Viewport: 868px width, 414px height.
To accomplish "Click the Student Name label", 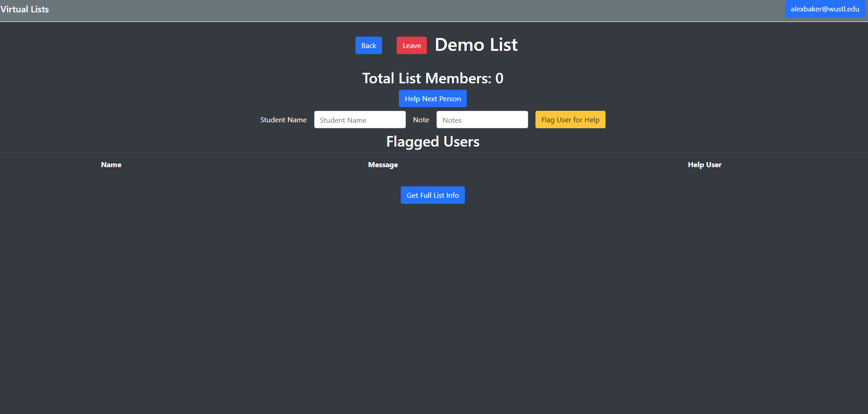I will [284, 120].
